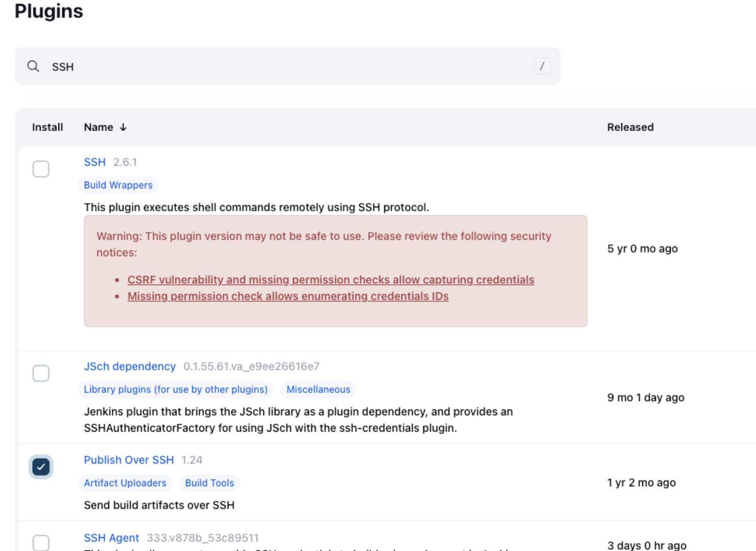Click the SSH version 2.6.1 text
The height and width of the screenshot is (551, 756).
[x=125, y=162]
